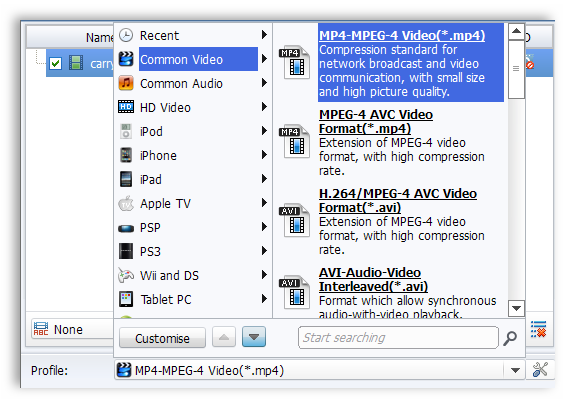This screenshot has height=408, width=575.
Task: Expand the iPad submenu arrow
Action: 264,179
